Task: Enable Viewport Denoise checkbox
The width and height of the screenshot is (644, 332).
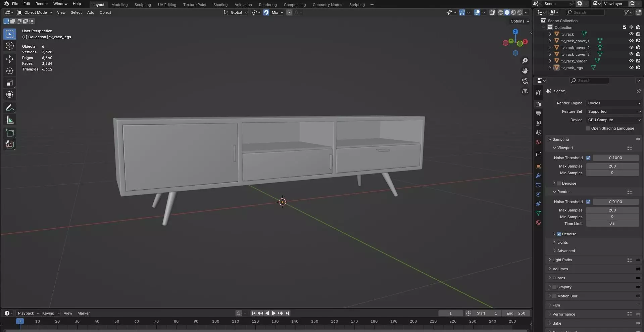Action: pyautogui.click(x=559, y=183)
